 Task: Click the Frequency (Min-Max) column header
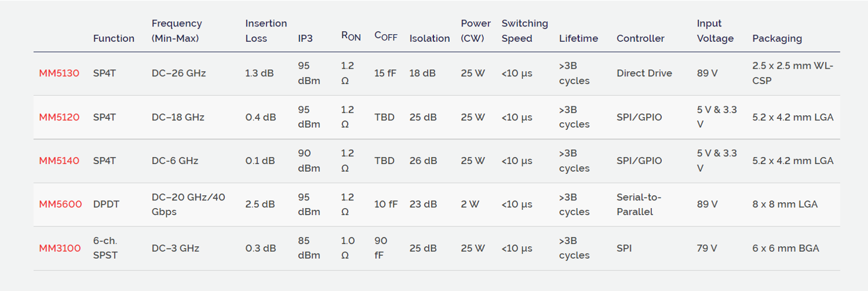pos(176,31)
